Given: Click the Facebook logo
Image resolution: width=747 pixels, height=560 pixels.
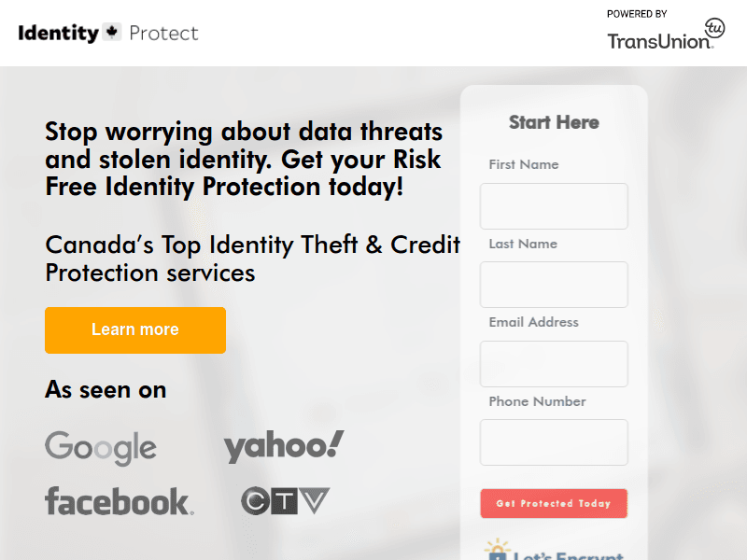Looking at the screenshot, I should tap(118, 501).
